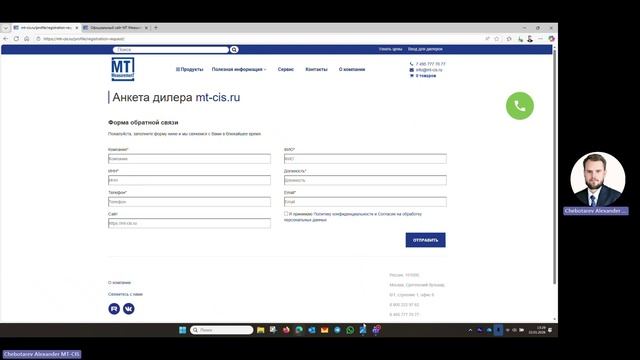The height and width of the screenshot is (360, 640).
Task: Click the page vertical scrollbar
Action: coord(554,167)
